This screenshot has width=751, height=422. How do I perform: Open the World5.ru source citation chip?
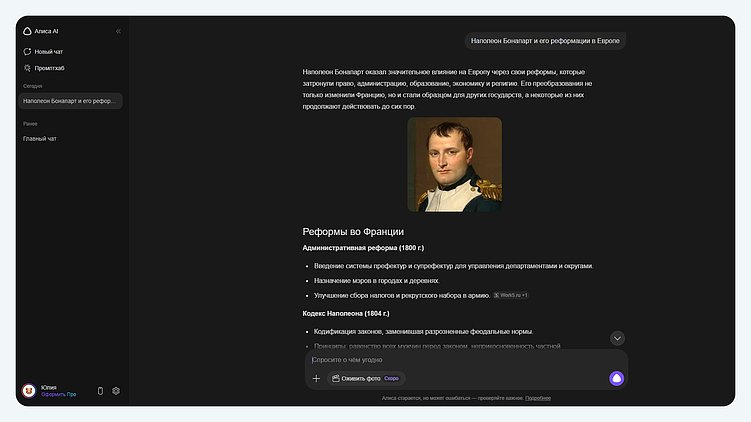(x=511, y=295)
